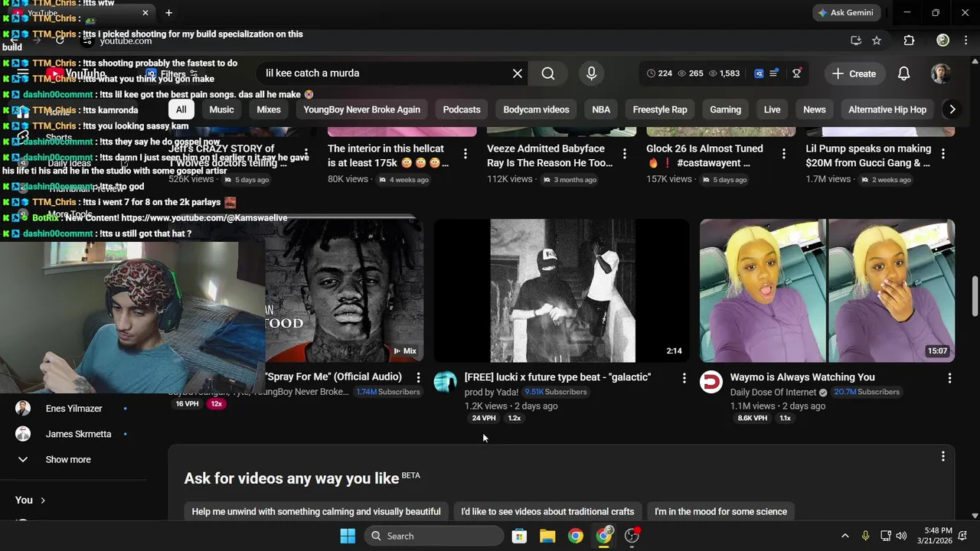Open options for 'Spray For Me' video

(418, 377)
